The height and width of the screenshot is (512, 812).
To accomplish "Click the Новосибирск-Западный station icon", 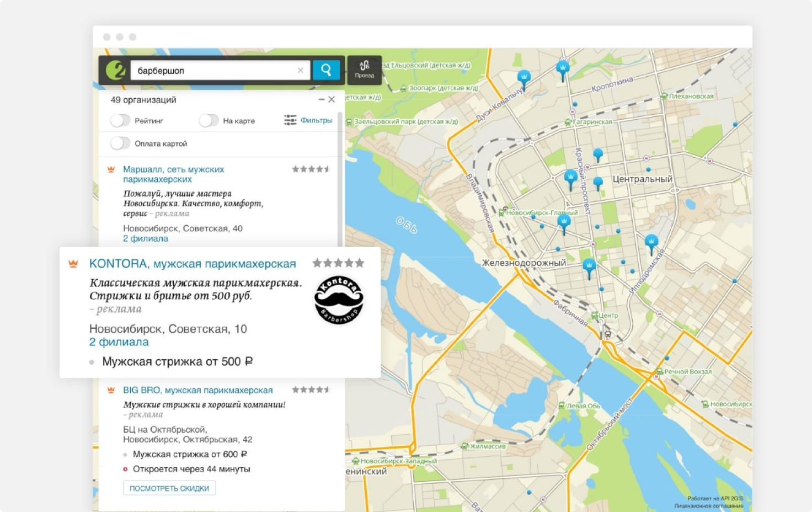I will [x=356, y=461].
